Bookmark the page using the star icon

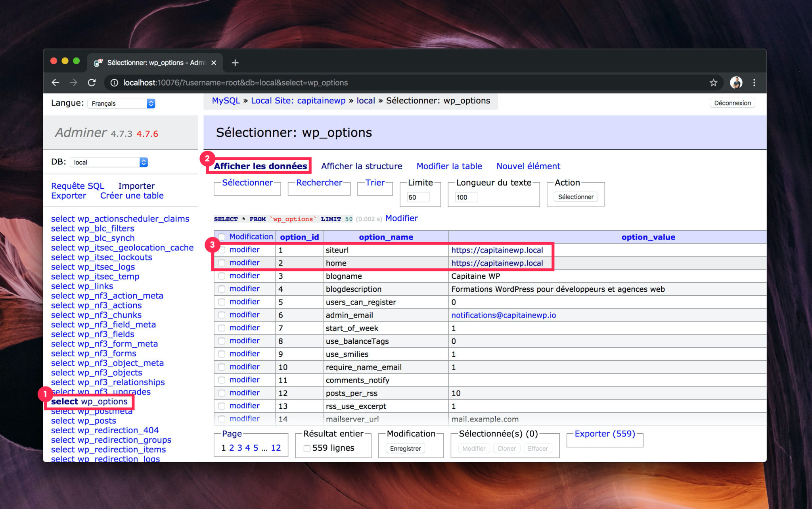point(713,82)
